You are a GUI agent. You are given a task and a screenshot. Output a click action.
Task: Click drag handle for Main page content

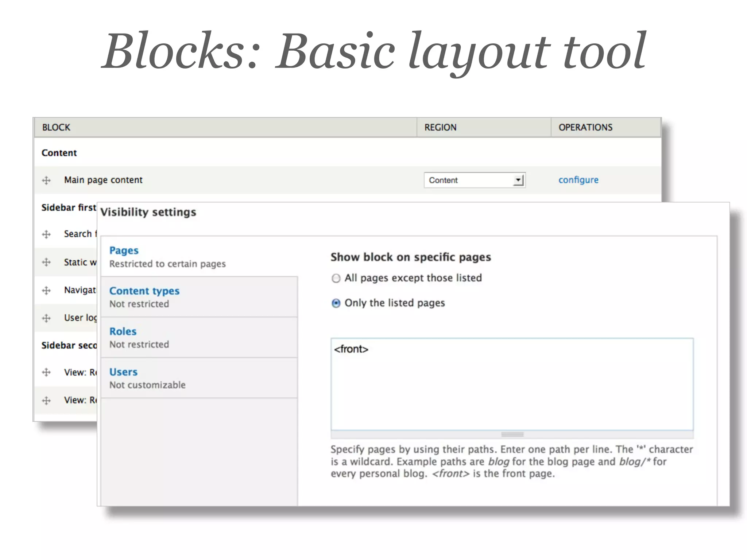[46, 180]
